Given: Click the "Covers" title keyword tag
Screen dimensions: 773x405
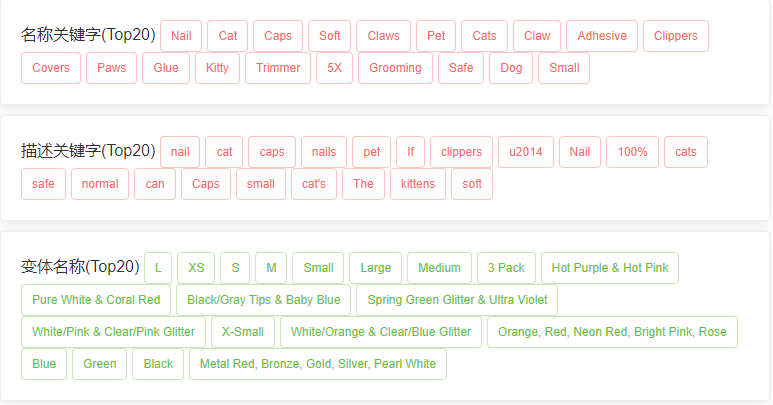Looking at the screenshot, I should pyautogui.click(x=51, y=68).
